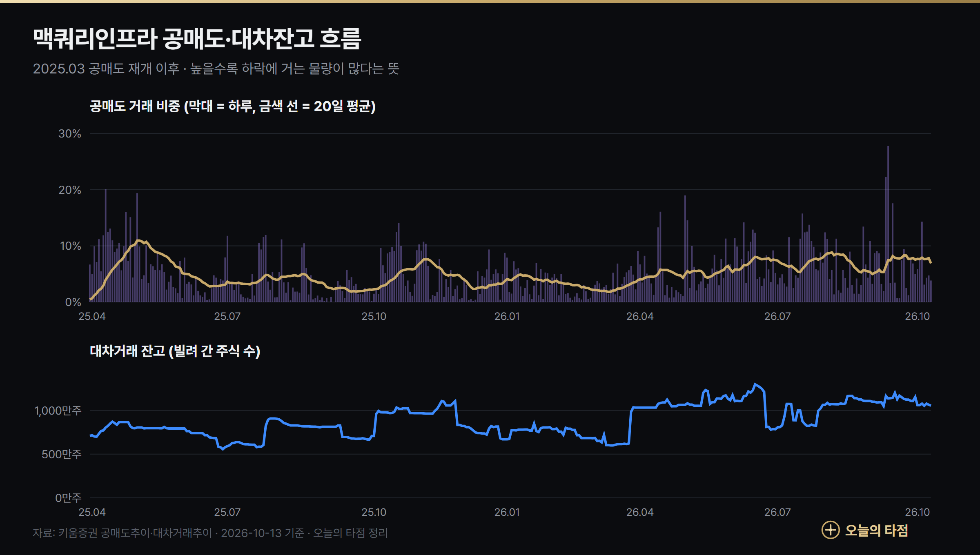This screenshot has width=980, height=555.
Task: Click '26.10' under the loan balance chart
Action: point(917,512)
